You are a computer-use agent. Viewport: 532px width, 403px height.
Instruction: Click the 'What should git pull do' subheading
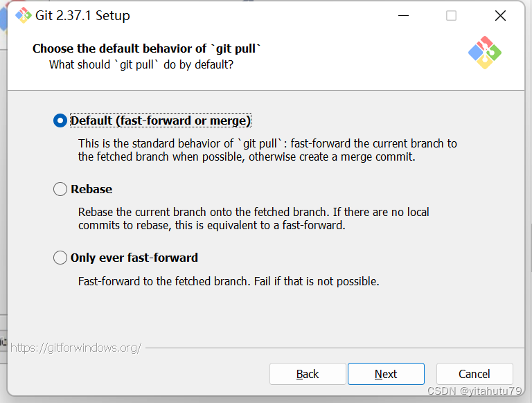[141, 64]
